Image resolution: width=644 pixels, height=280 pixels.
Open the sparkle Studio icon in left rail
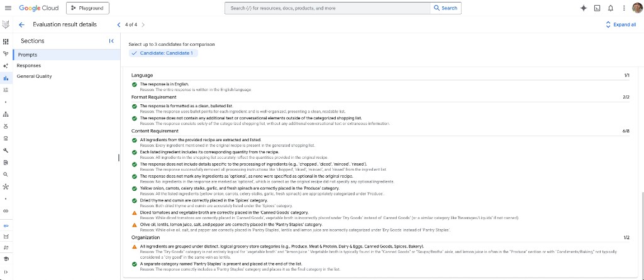pyautogui.click(x=6, y=65)
